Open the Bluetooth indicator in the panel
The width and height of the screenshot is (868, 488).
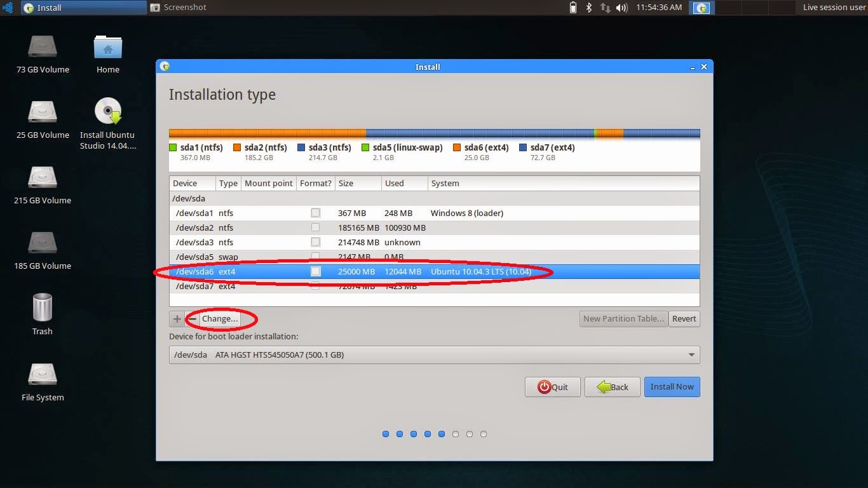click(x=589, y=8)
